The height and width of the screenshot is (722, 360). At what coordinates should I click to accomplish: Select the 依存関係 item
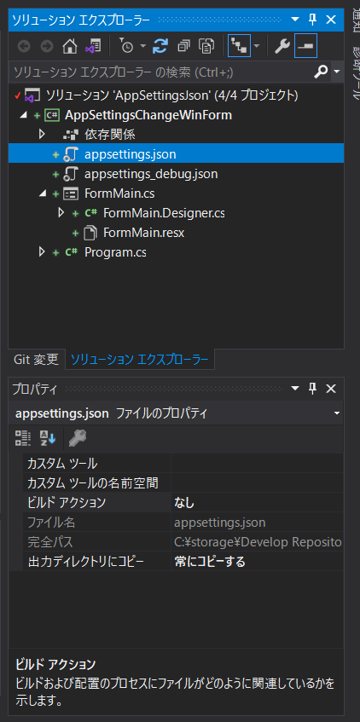[x=110, y=135]
